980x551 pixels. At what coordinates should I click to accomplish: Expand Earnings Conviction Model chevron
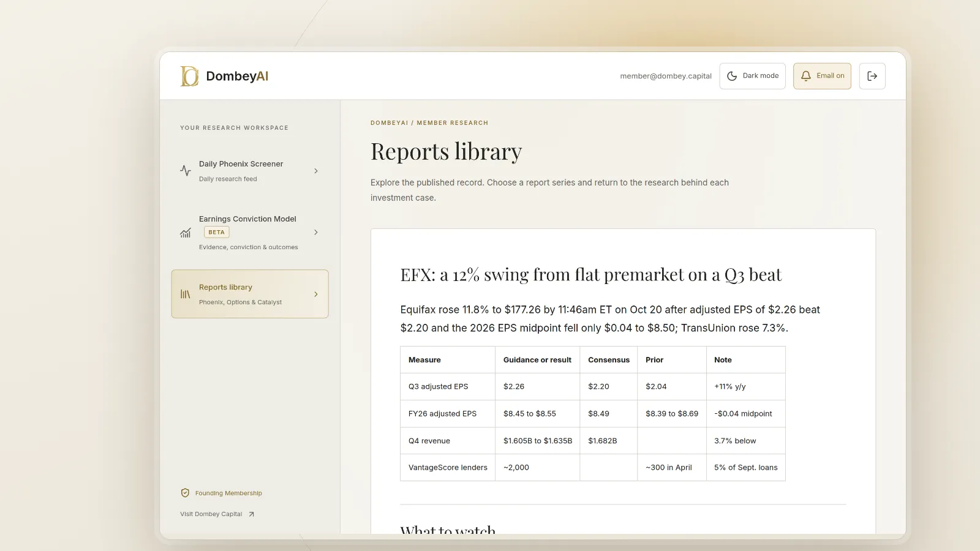(x=316, y=232)
